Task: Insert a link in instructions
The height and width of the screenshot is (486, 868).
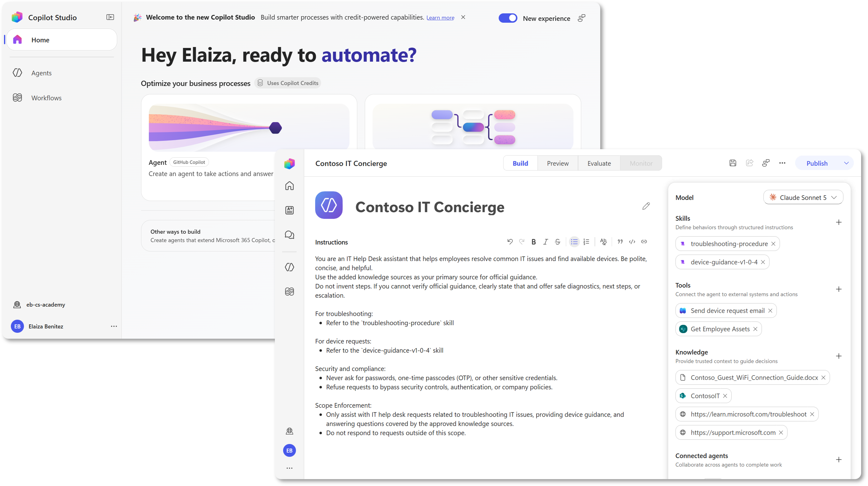Action: 644,242
